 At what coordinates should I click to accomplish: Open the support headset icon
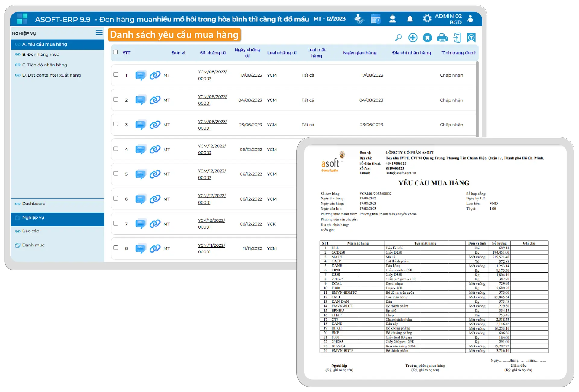tap(392, 19)
